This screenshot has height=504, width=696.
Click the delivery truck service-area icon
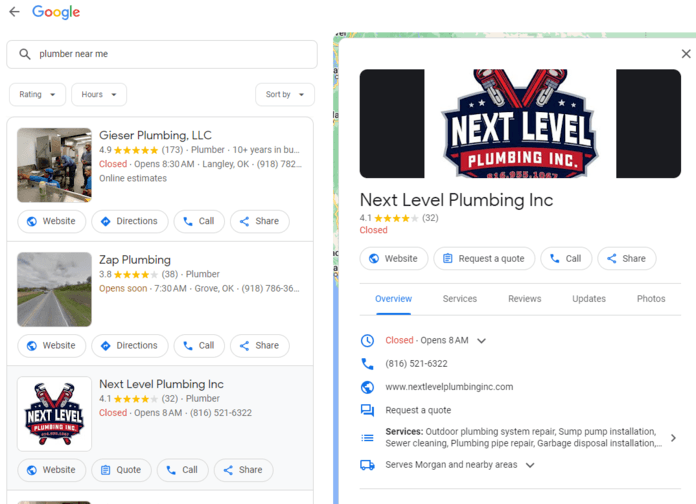(367, 465)
